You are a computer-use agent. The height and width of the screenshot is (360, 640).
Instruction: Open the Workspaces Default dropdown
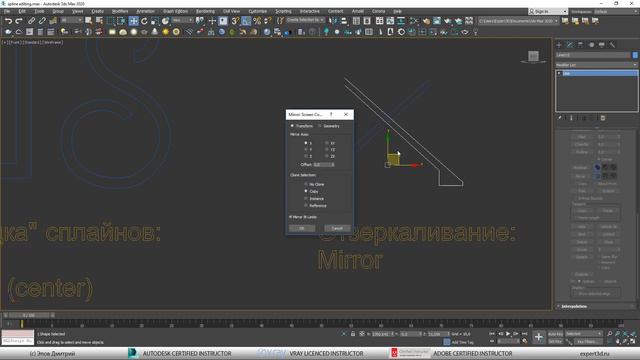(616, 11)
